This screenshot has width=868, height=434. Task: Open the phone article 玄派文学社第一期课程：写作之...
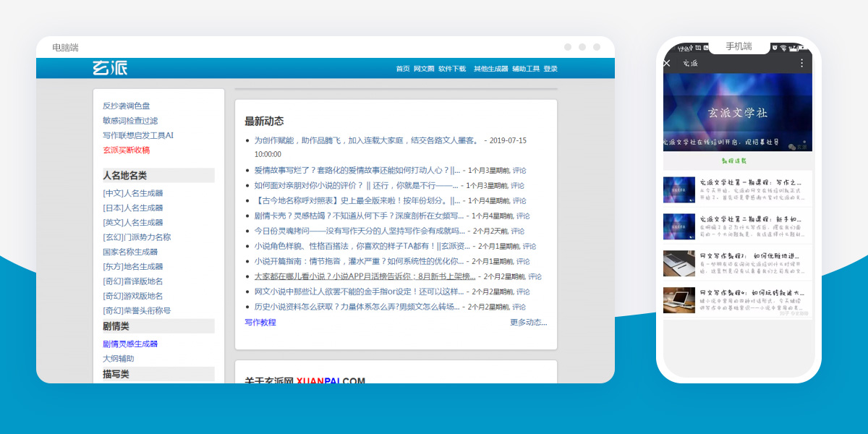click(751, 182)
